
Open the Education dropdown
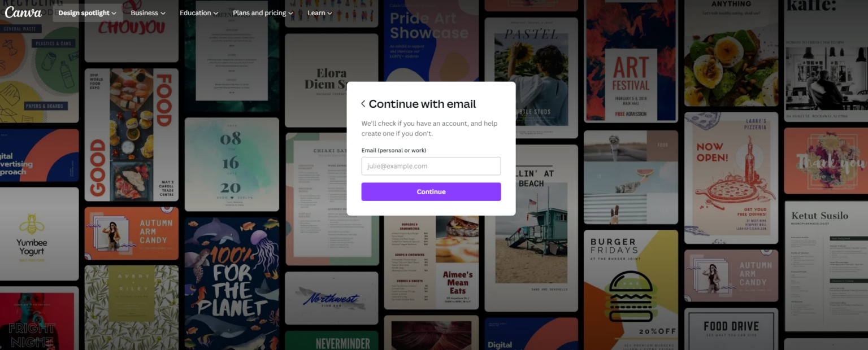(198, 12)
